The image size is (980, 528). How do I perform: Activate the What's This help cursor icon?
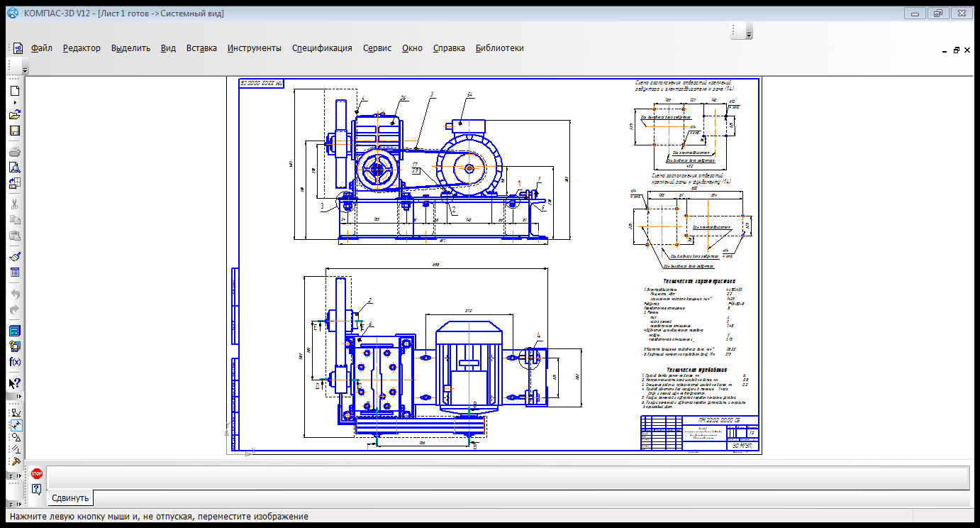(x=15, y=383)
